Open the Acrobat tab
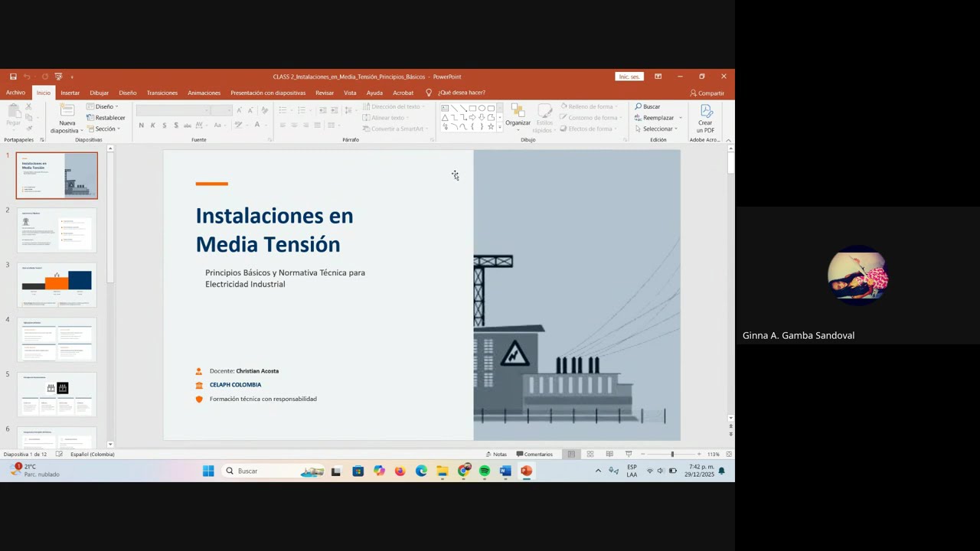The width and height of the screenshot is (980, 551). tap(403, 93)
